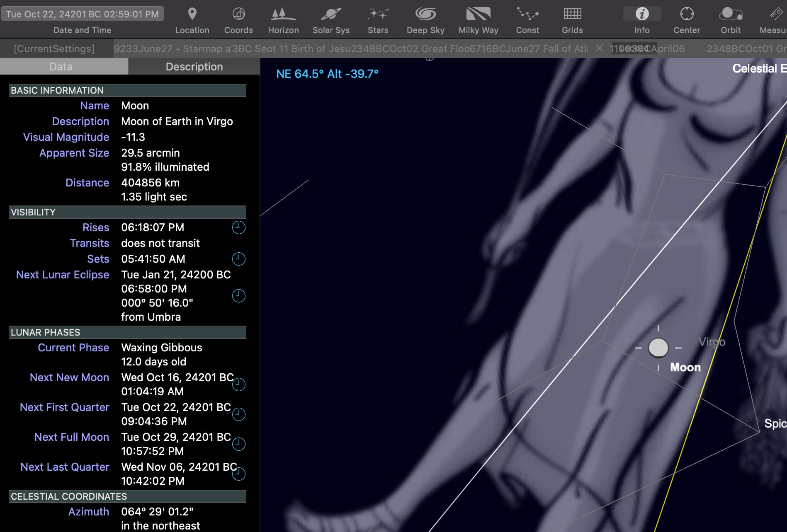Open the Coords toolbar icon

[x=238, y=14]
